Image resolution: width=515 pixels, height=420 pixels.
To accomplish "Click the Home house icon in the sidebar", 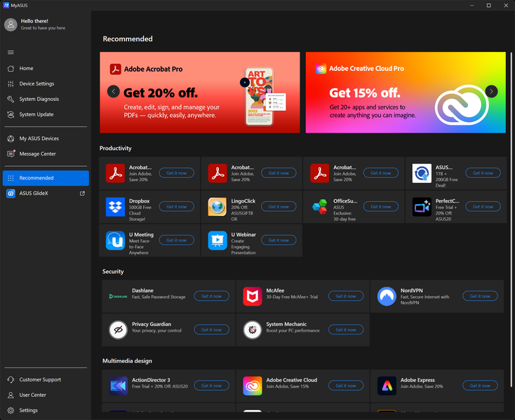I will (x=11, y=68).
